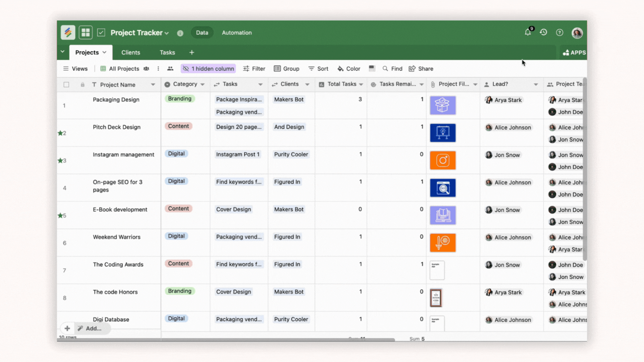The height and width of the screenshot is (362, 644).
Task: Open the activity history clock icon
Action: (x=544, y=33)
